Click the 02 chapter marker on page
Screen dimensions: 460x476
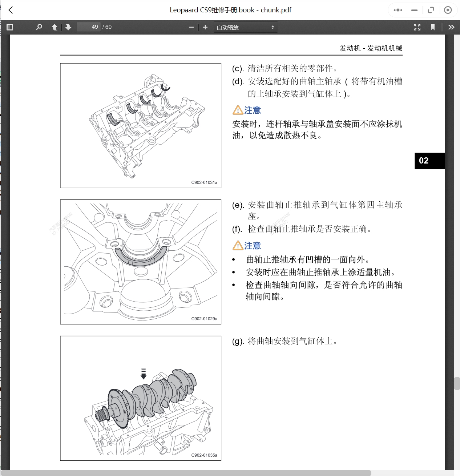pos(429,161)
